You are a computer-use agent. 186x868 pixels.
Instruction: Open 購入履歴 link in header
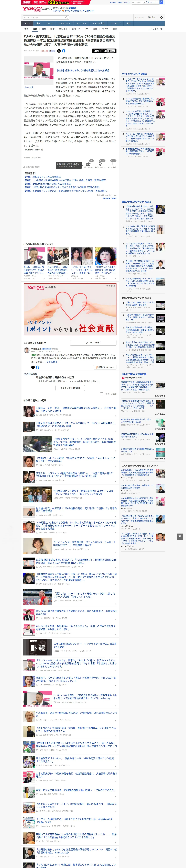click(152, 17)
